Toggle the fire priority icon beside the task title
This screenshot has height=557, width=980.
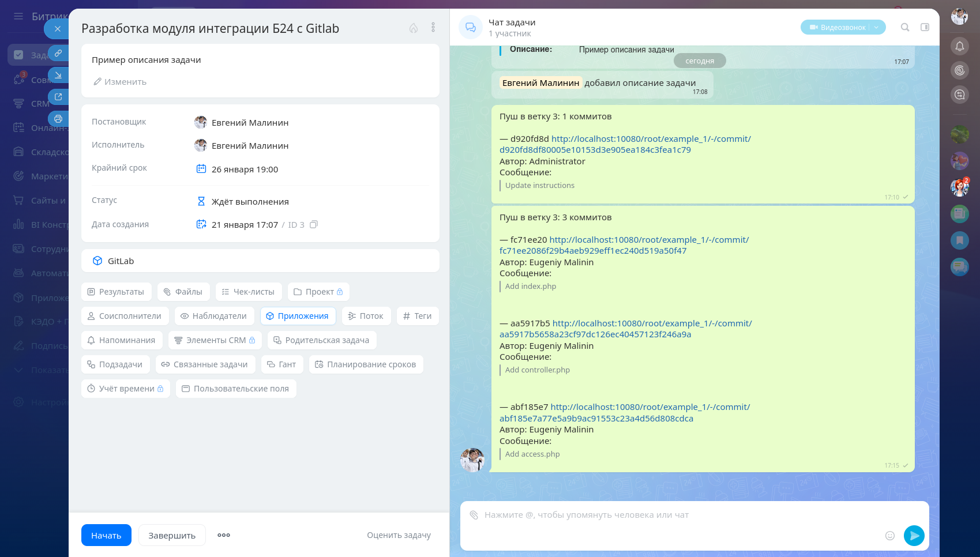[414, 28]
